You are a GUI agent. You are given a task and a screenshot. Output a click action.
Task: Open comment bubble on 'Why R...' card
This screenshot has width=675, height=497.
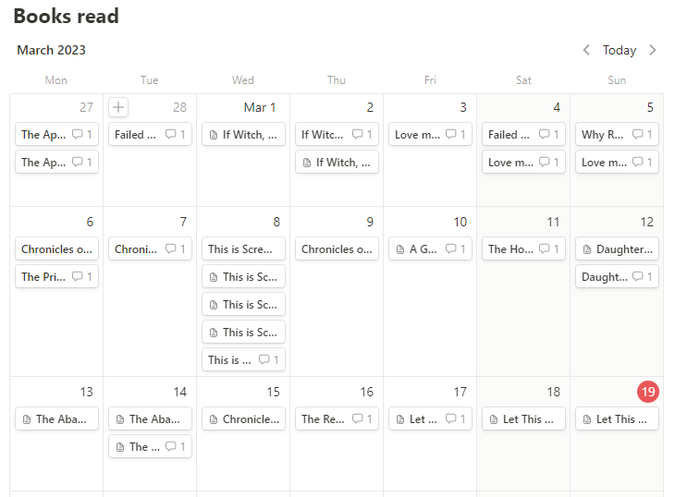pos(638,135)
